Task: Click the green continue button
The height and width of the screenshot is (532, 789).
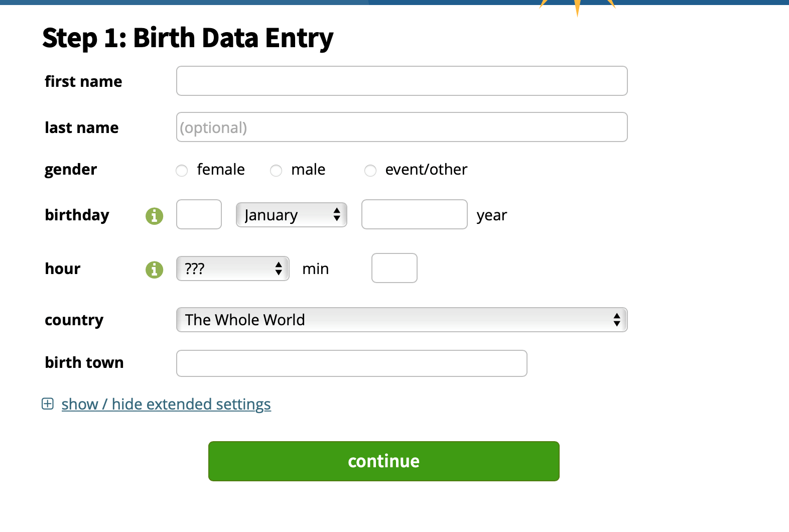Action: [x=384, y=461]
